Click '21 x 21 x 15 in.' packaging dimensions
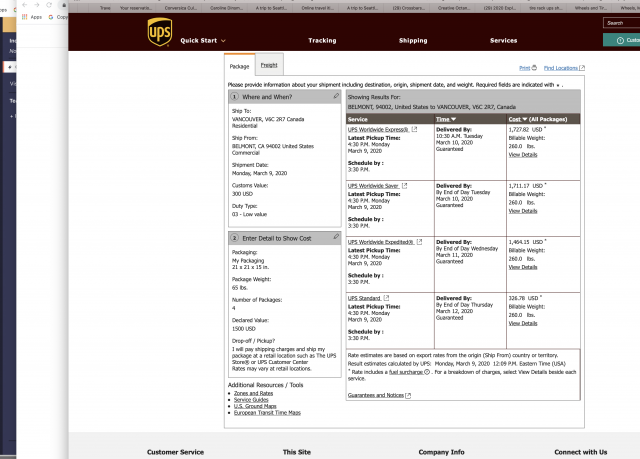The image size is (640, 459). click(x=250, y=267)
